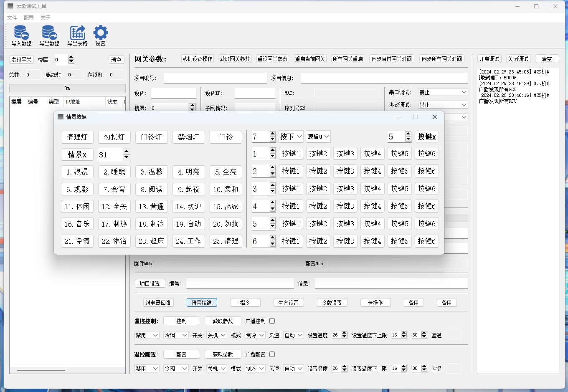This screenshot has height=392, width=568.
Task: Open 温控控制 row 关机 dropdown
Action: coord(217,335)
